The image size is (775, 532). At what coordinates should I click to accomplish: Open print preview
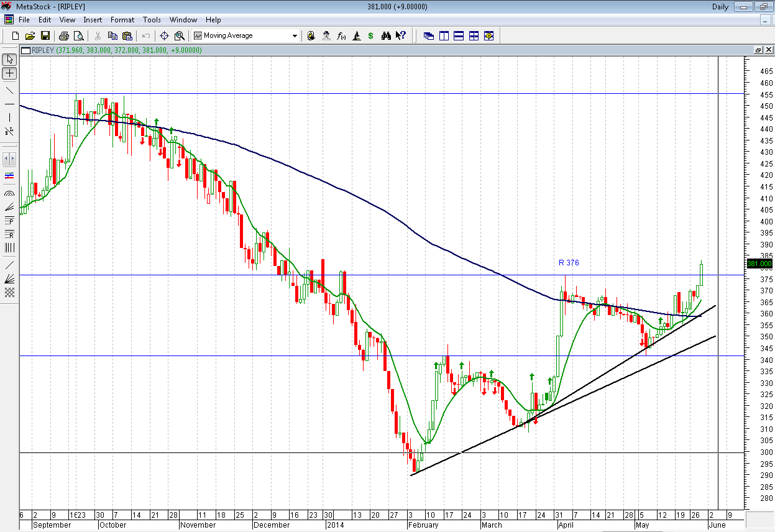[x=78, y=36]
